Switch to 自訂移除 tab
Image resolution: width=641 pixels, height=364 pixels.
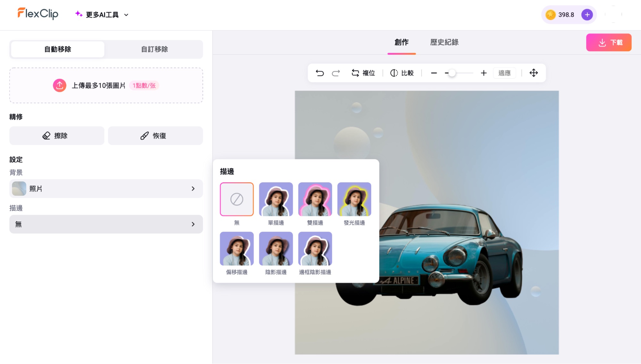(155, 49)
